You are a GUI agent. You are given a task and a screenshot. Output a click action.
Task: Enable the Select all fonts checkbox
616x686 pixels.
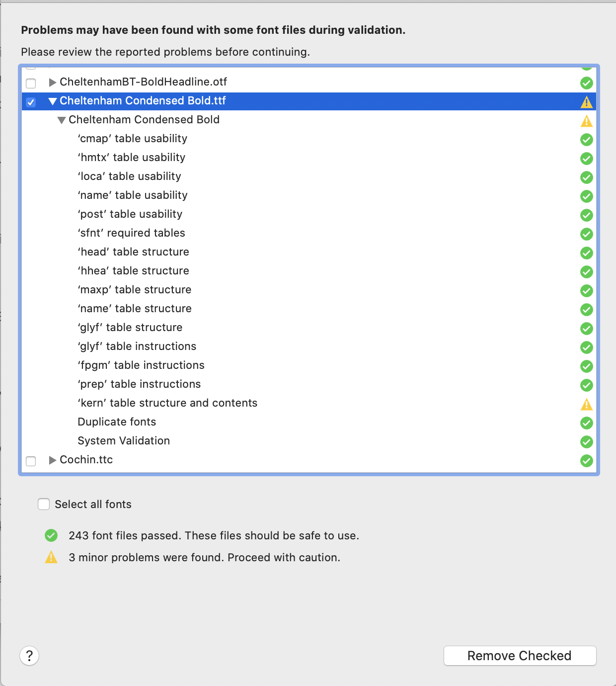44,504
